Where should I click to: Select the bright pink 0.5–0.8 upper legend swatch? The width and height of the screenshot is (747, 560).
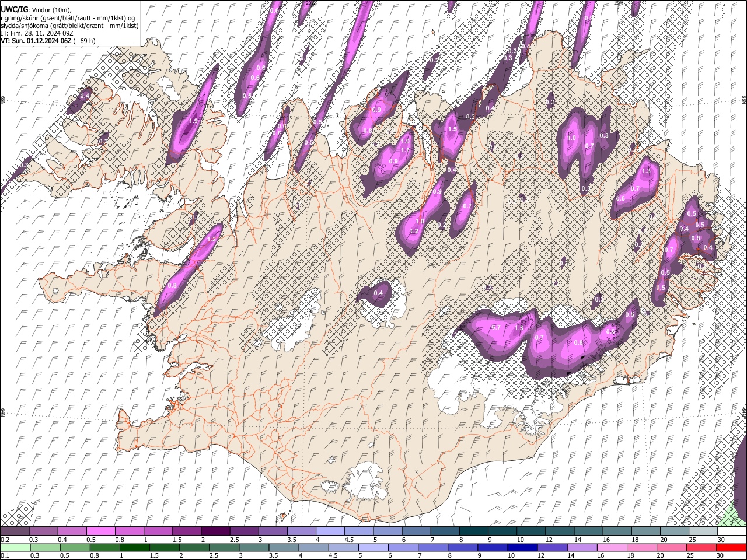(x=101, y=531)
